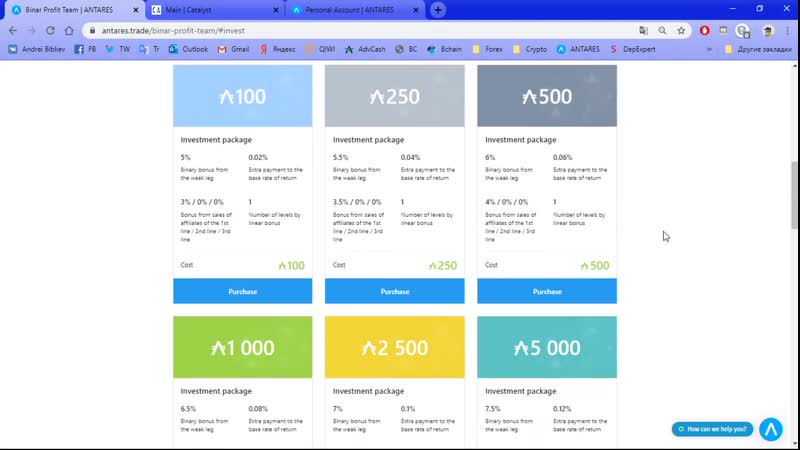
Task: Click the round Antares chat logo button
Action: (x=770, y=429)
